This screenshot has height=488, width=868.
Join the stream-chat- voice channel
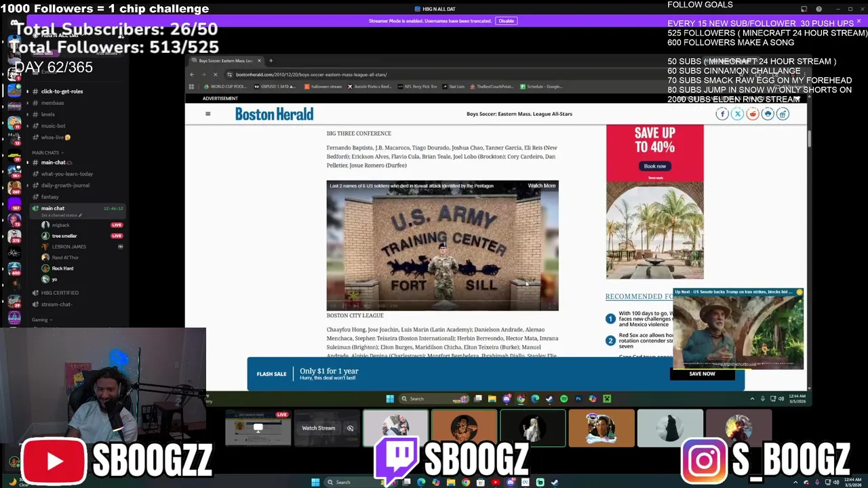pyautogui.click(x=56, y=304)
